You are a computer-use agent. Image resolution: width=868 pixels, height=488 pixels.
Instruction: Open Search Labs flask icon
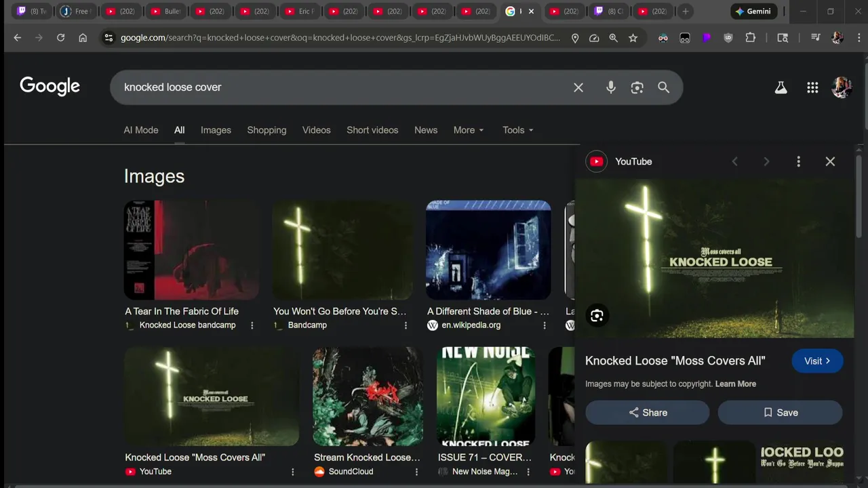coord(781,87)
